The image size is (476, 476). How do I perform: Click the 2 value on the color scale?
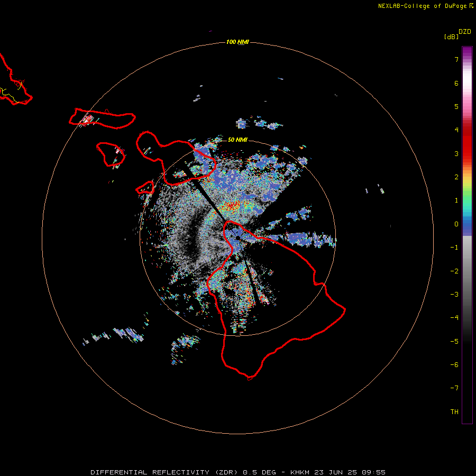point(456,177)
